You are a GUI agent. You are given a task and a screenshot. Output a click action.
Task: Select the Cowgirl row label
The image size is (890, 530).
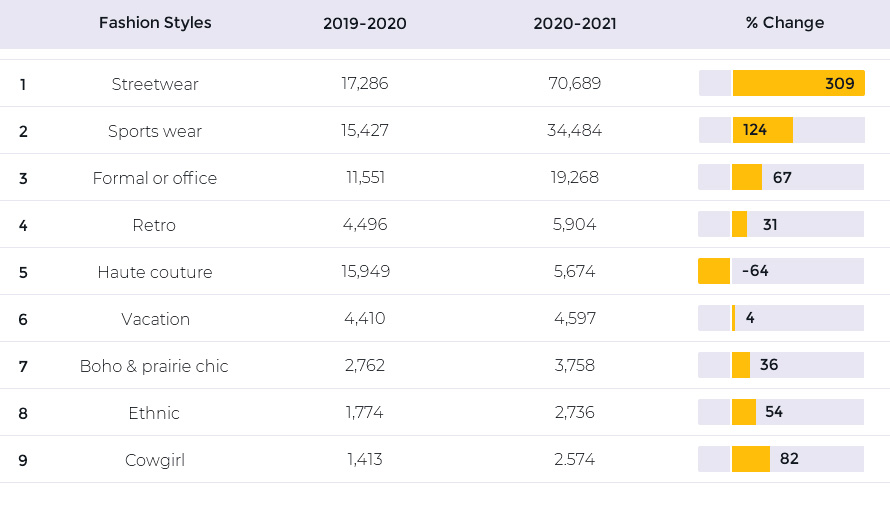click(x=155, y=460)
